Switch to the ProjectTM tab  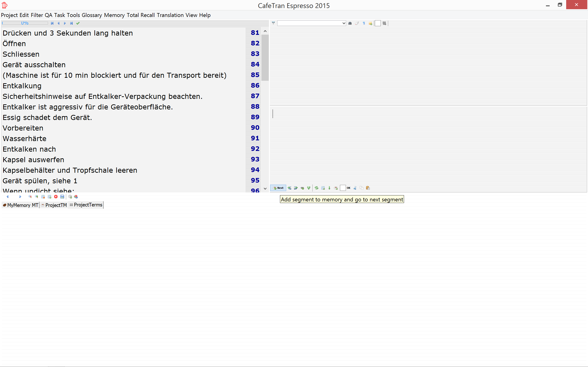(54, 205)
